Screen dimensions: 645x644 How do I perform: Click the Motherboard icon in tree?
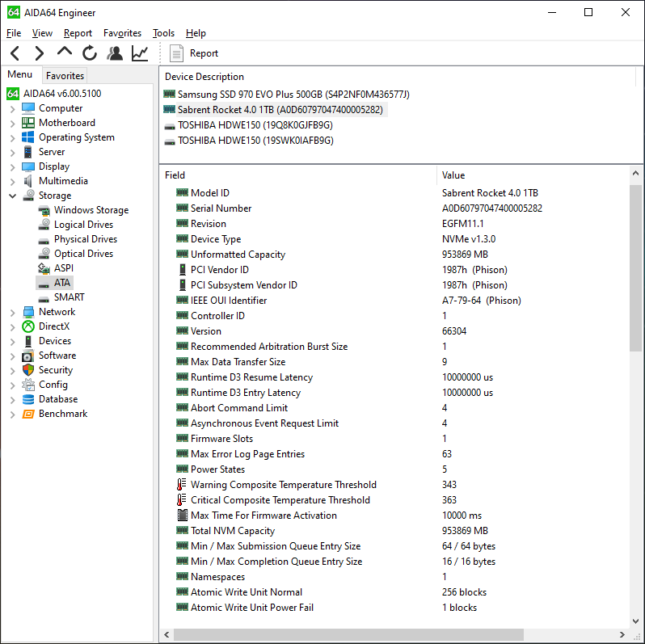click(x=28, y=123)
